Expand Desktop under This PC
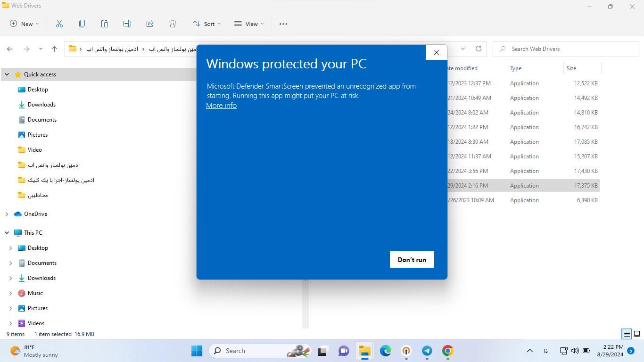The image size is (644, 362). pyautogui.click(x=10, y=248)
